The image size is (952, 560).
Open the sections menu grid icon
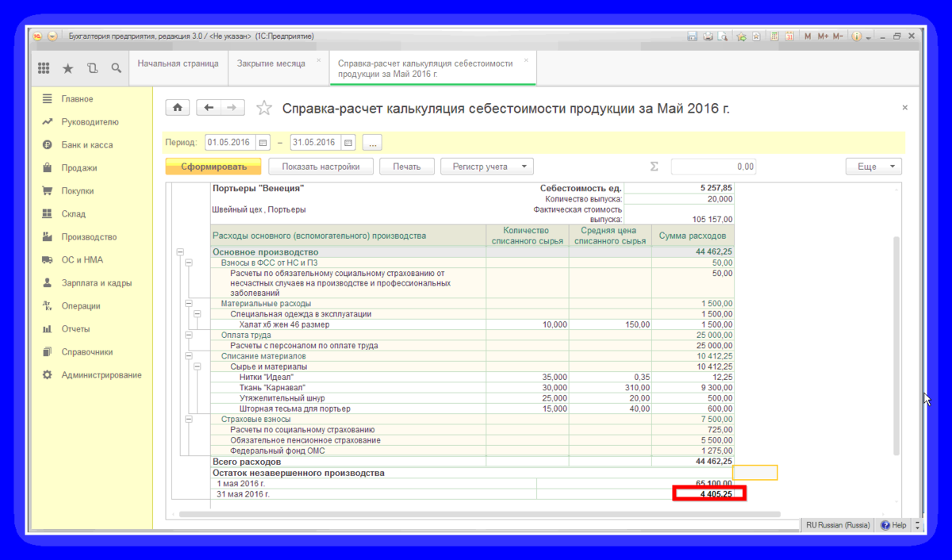click(x=44, y=68)
